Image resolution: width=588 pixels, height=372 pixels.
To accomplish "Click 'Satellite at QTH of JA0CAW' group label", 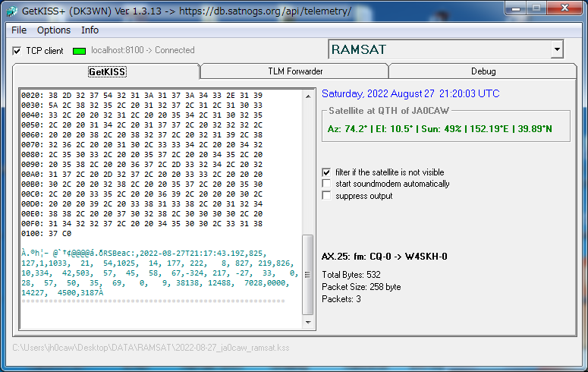I will click(x=389, y=111).
